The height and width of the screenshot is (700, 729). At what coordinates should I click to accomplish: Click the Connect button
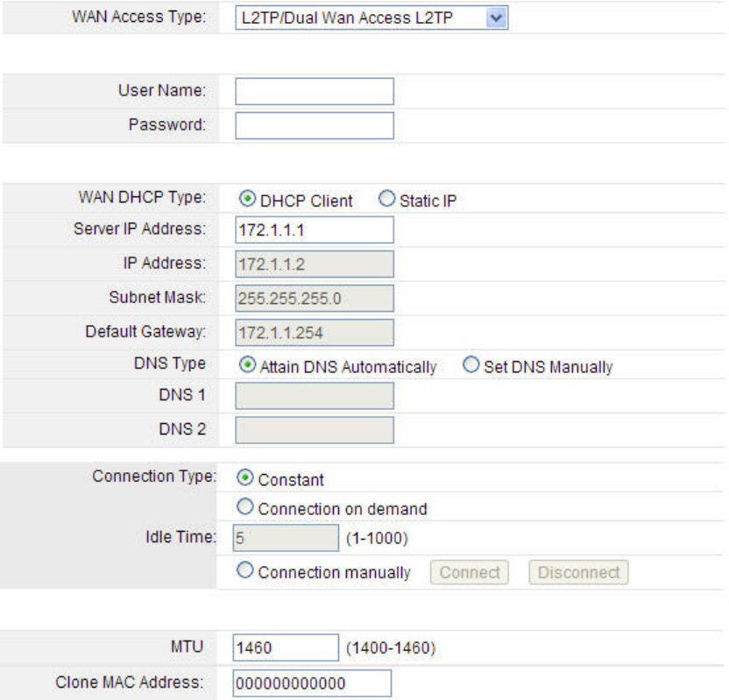pyautogui.click(x=470, y=572)
